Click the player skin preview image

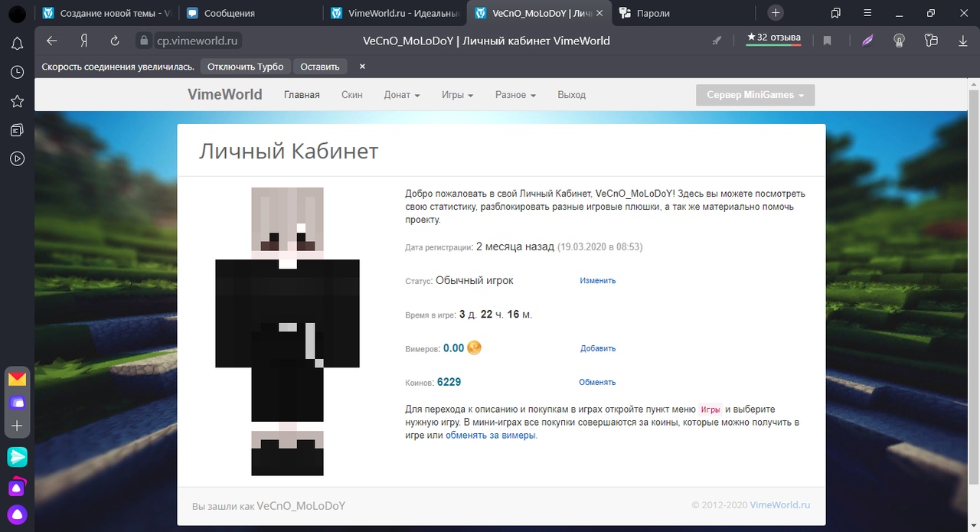288,331
